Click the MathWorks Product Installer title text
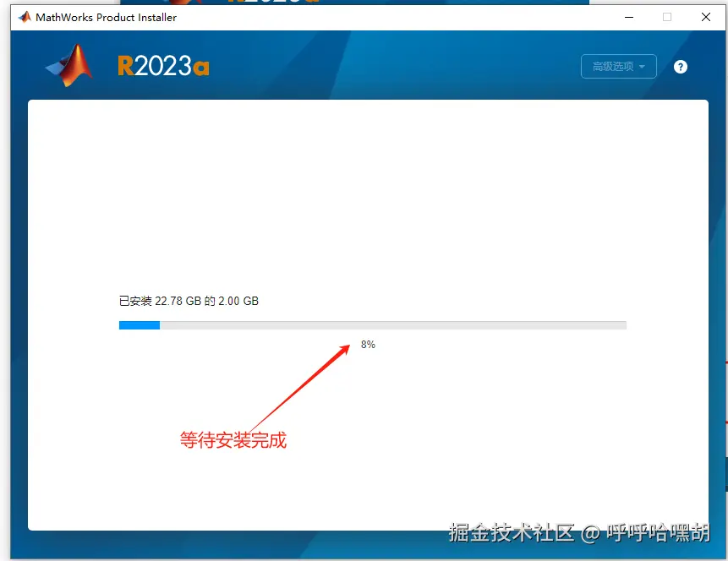Screen dimensions: 728x561 pos(106,18)
